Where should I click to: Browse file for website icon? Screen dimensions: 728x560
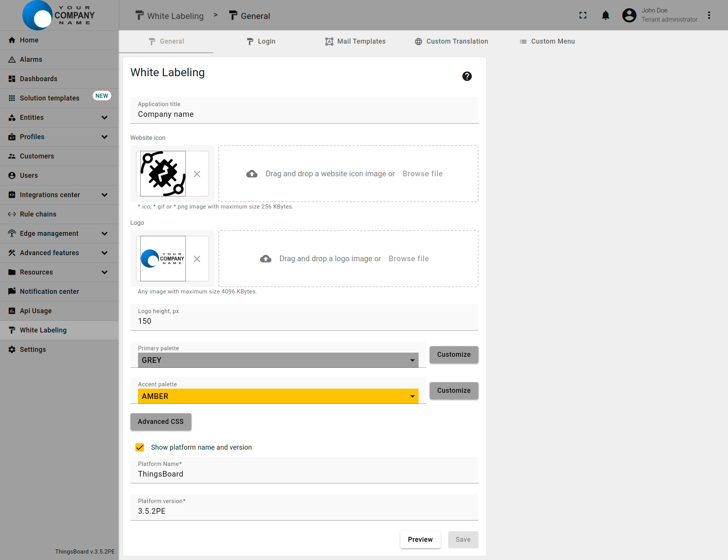coord(422,174)
